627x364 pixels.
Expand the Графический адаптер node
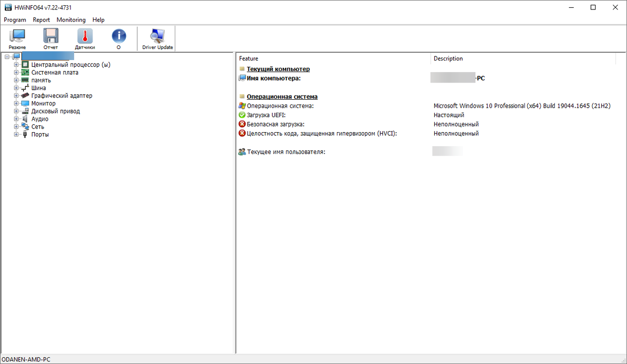(16, 96)
